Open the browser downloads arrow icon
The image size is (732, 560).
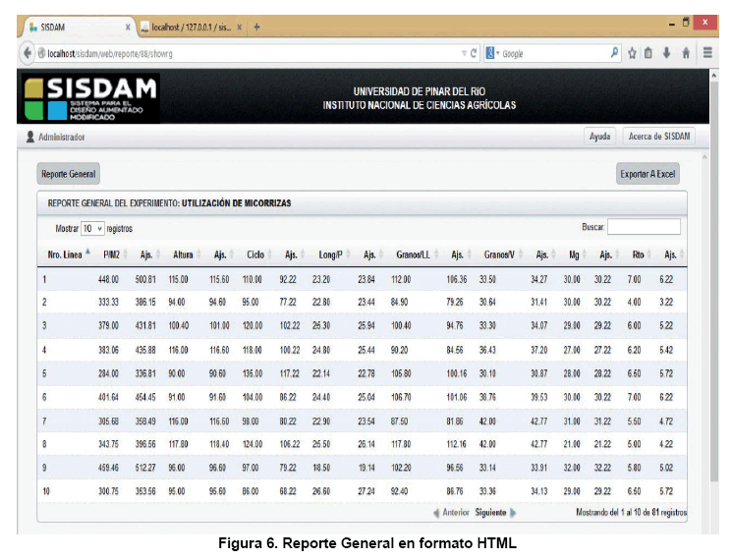(x=669, y=54)
